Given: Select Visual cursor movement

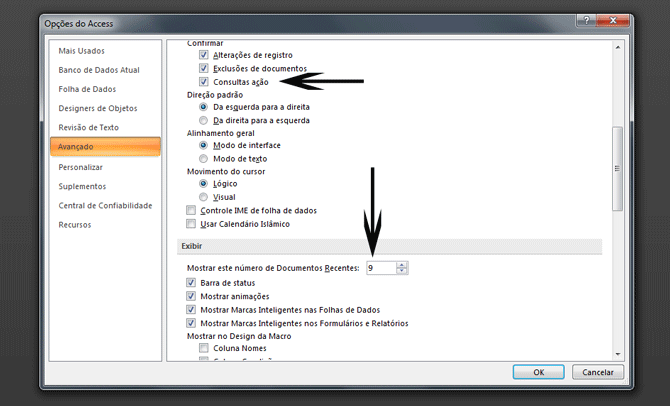Looking at the screenshot, I should 203,197.
